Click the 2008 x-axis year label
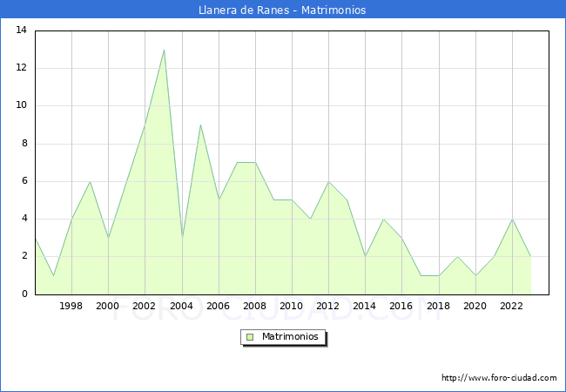Viewport: 566px width, 392px height. click(x=254, y=307)
